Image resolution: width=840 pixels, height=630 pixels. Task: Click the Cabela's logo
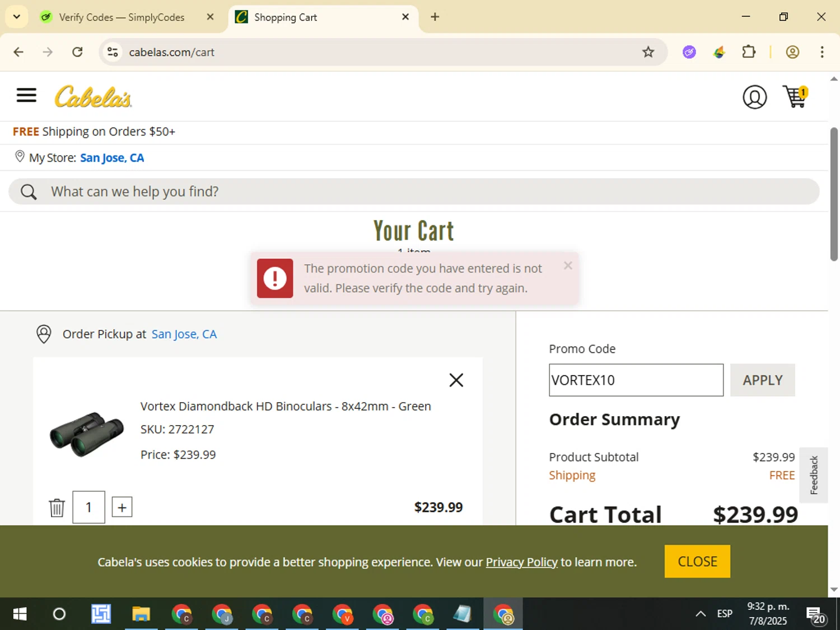(x=93, y=96)
